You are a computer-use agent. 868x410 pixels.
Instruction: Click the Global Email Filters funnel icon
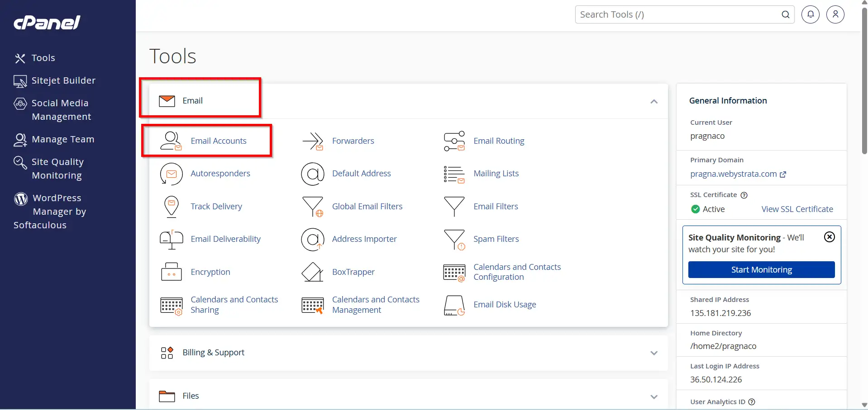[x=313, y=207]
